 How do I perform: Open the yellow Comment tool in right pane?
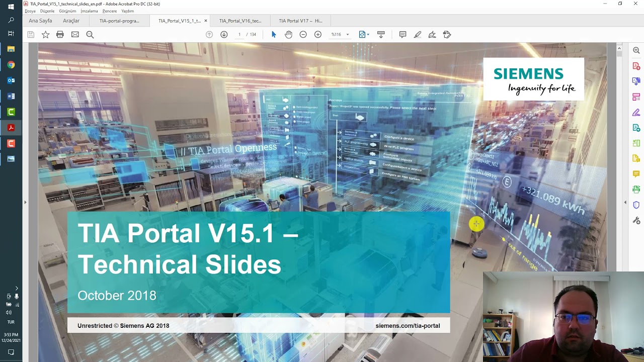tap(636, 174)
